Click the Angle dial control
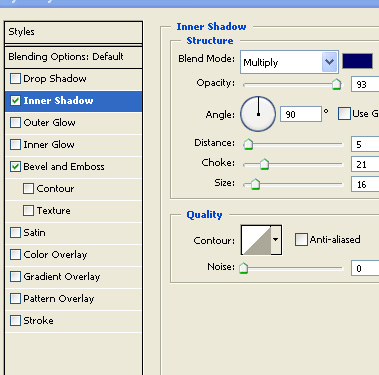Screen dimensions: 379x375 [x=258, y=114]
